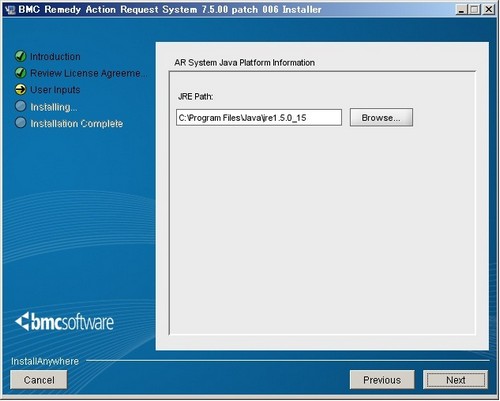Click the checkmark beside Review License Agreement
500x401 pixels.
click(20, 73)
